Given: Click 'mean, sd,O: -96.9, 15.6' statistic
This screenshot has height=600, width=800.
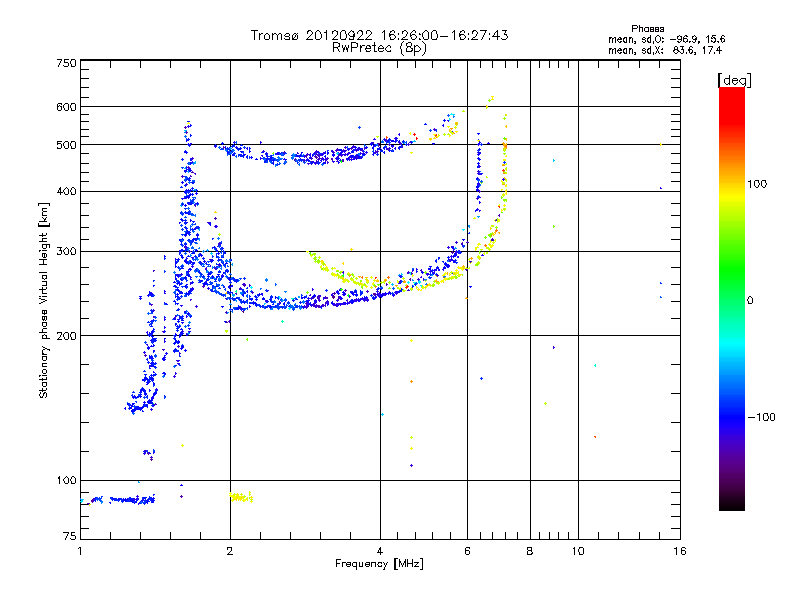Looking at the screenshot, I should point(666,39).
